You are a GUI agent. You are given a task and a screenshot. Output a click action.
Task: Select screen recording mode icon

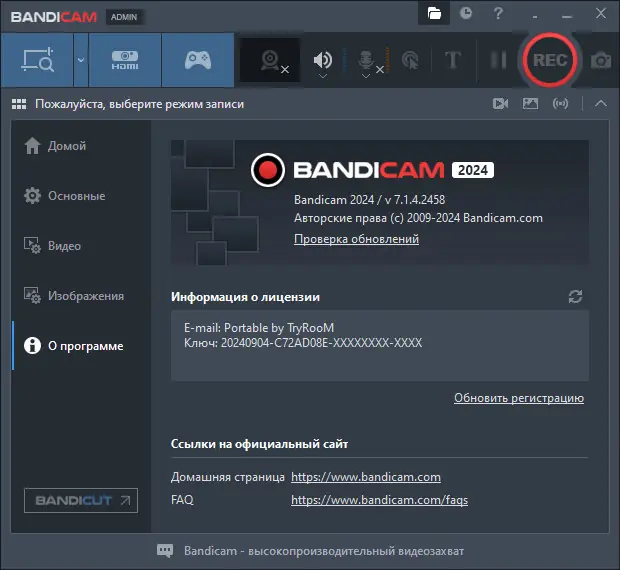37,60
